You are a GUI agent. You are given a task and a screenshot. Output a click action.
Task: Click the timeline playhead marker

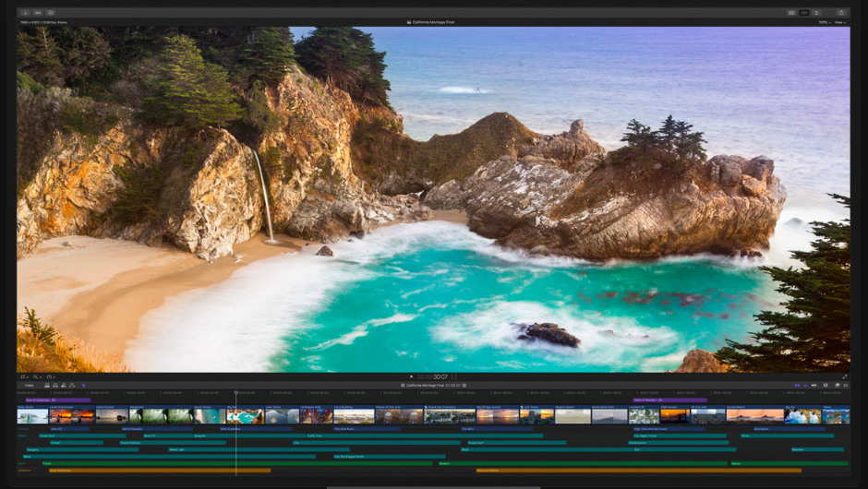pyautogui.click(x=235, y=392)
